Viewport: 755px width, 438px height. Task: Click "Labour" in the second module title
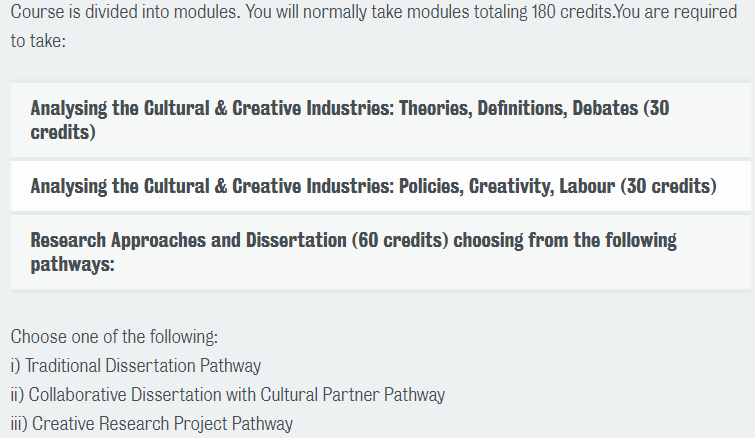coord(587,186)
